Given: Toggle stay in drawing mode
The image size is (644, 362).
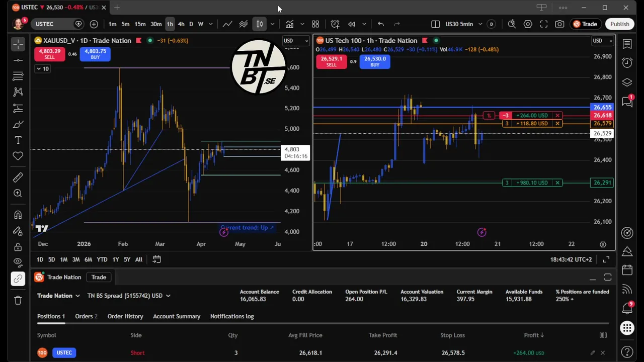Looking at the screenshot, I should point(18,231).
